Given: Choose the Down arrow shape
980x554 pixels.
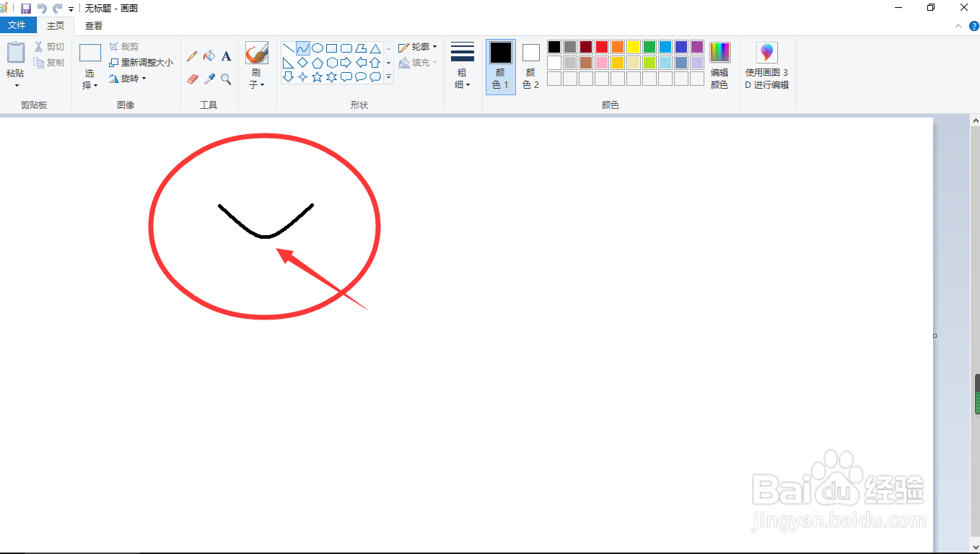Looking at the screenshot, I should click(288, 77).
